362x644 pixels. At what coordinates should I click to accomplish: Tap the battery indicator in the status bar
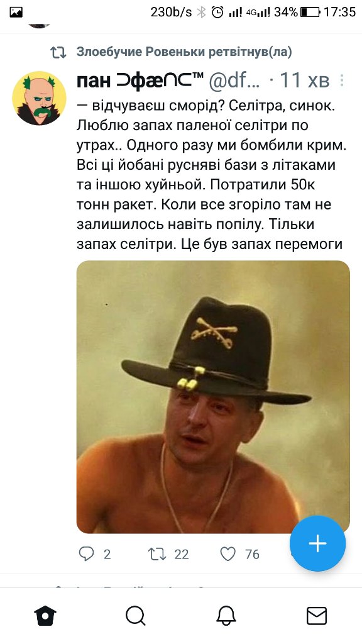click(310, 13)
